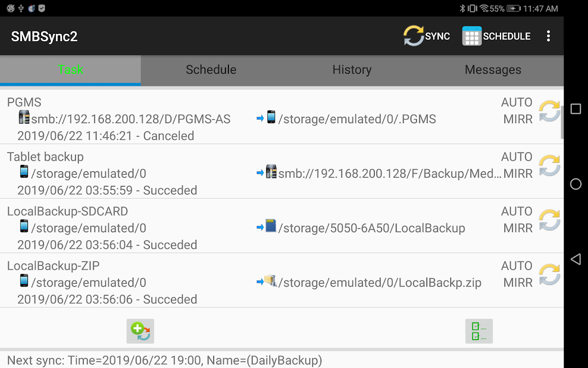This screenshot has height=368, width=588.
Task: Click smb://192.168.200.128/F/Backup/Med… target path
Action: click(390, 173)
